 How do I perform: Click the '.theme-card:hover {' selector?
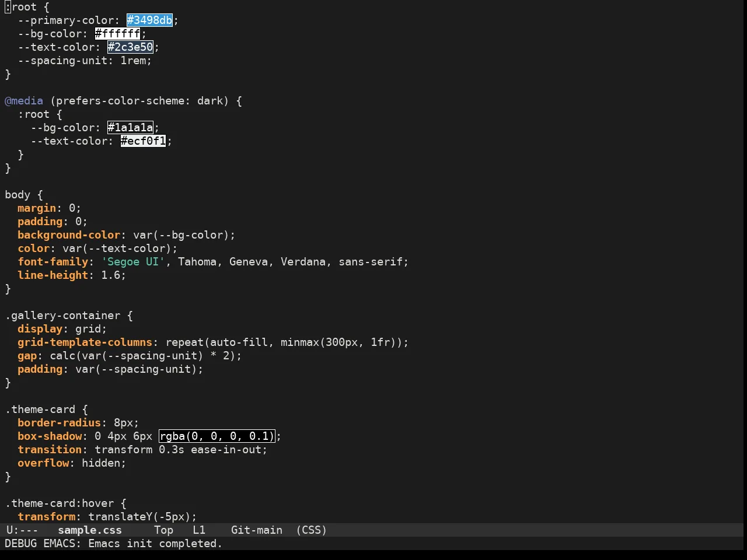[65, 503]
